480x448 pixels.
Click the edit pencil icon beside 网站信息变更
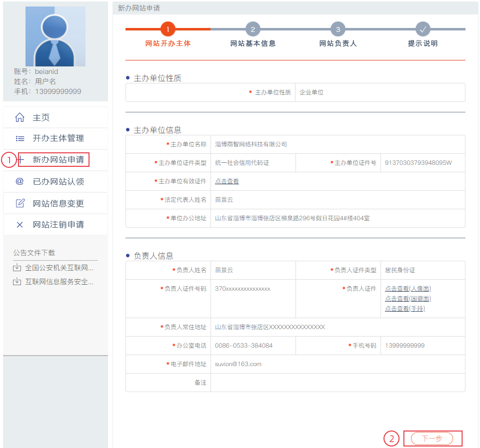click(x=20, y=203)
